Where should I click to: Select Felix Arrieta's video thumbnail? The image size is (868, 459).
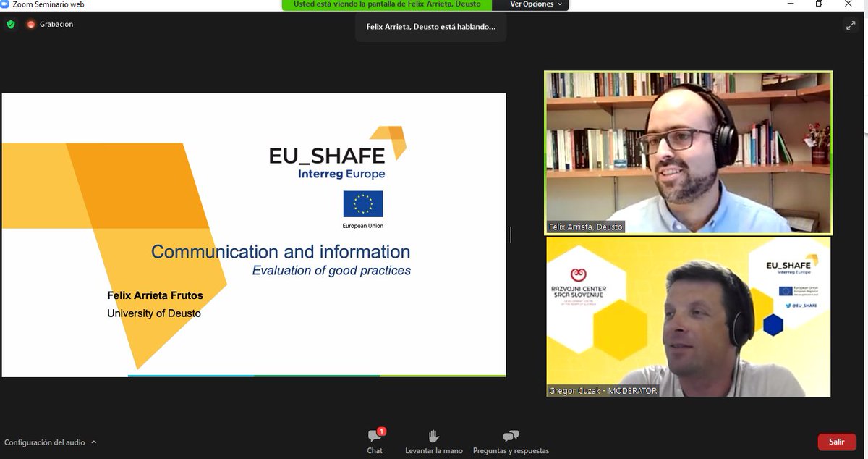pyautogui.click(x=687, y=152)
